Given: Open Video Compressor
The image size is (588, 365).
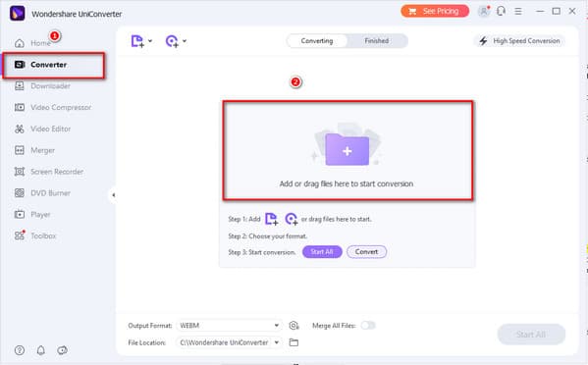Looking at the screenshot, I should pos(61,108).
